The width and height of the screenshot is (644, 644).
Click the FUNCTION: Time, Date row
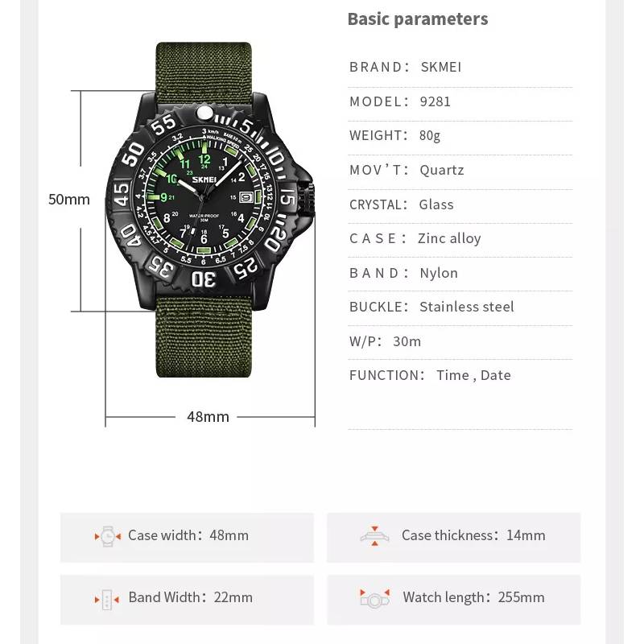[x=460, y=375]
